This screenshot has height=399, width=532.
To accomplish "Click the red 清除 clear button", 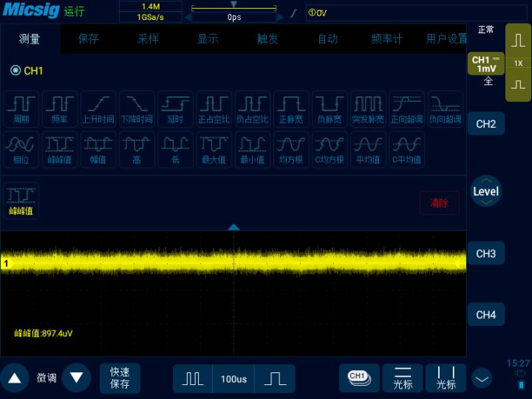I will [440, 203].
